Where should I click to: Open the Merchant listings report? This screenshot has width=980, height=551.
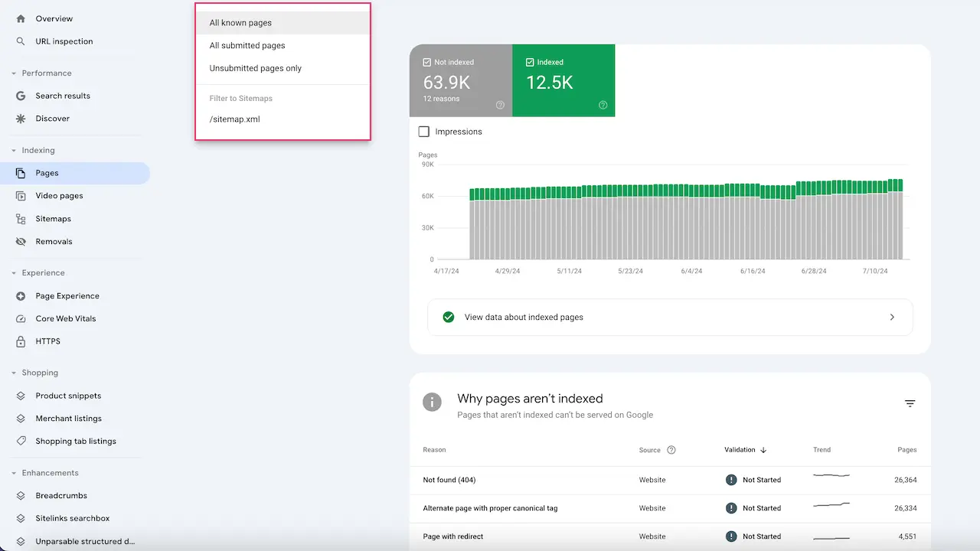70,419
